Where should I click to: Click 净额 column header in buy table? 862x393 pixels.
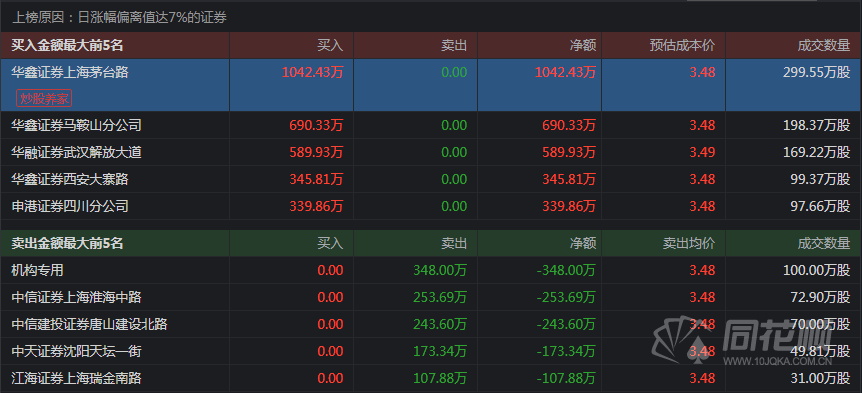tap(583, 46)
